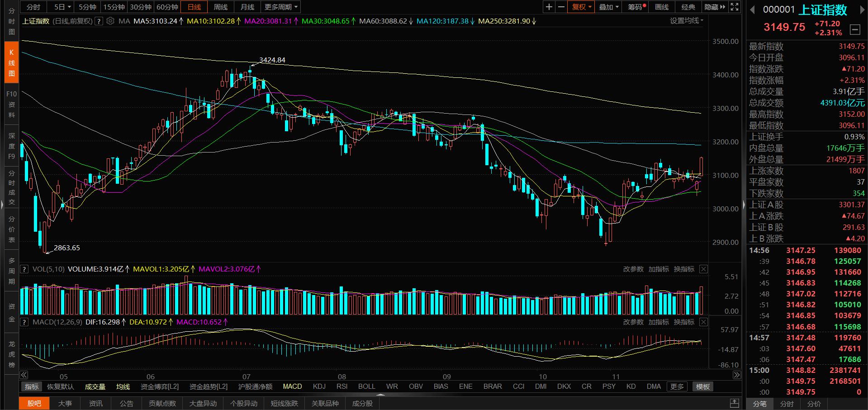Click the zoom-in plus icon on chart toolbar
The image size is (868, 410).
point(549,7)
